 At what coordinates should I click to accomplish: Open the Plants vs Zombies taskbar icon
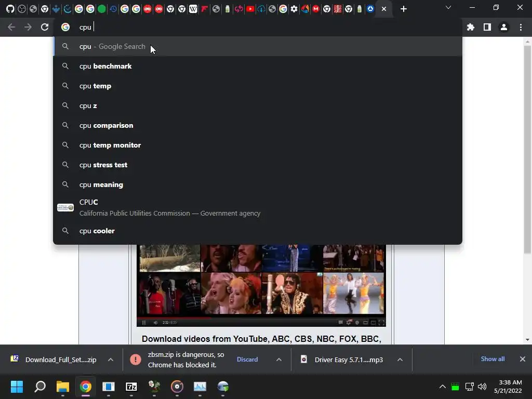[154, 387]
